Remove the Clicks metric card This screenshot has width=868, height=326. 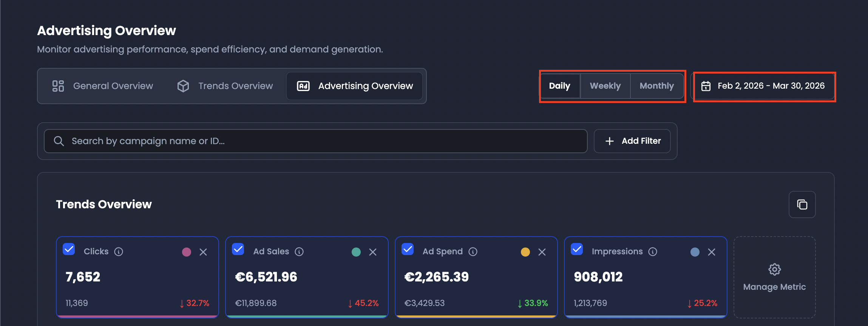[x=203, y=252]
